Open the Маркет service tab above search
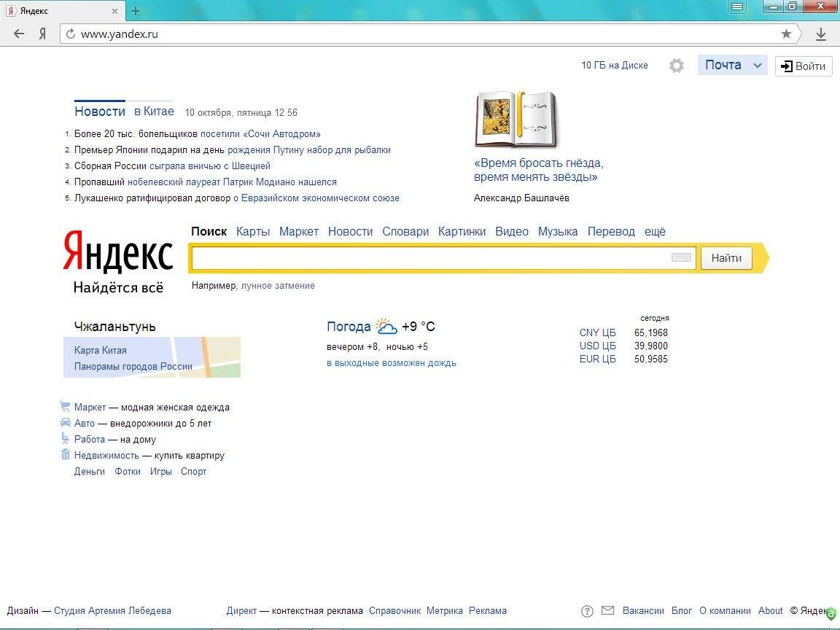The width and height of the screenshot is (840, 630). tap(299, 231)
